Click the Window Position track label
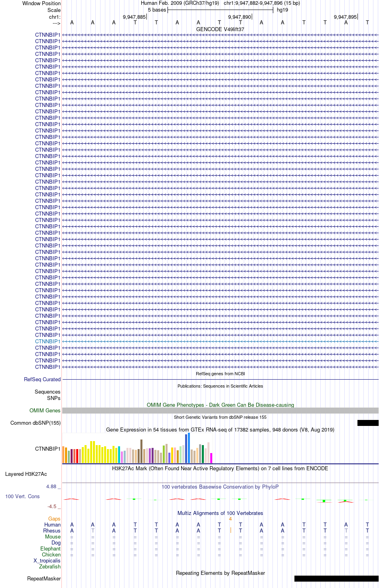 [x=41, y=3]
